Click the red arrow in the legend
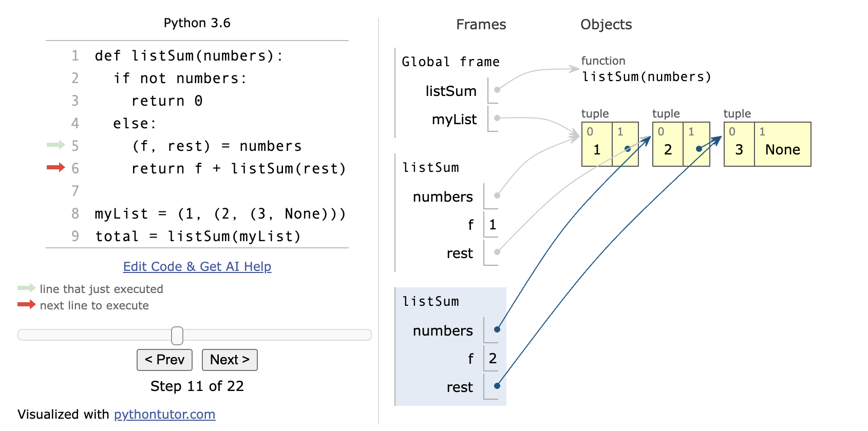868x431 pixels. tap(26, 305)
